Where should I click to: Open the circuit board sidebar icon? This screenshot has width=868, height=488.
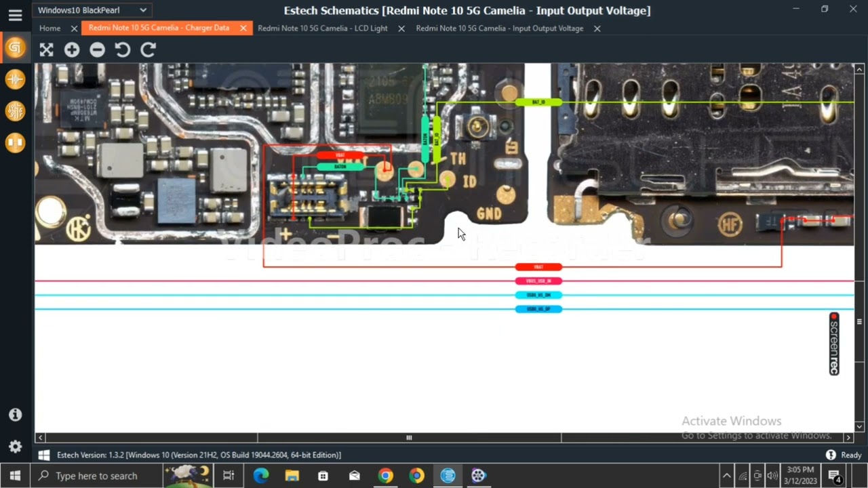[x=15, y=110]
